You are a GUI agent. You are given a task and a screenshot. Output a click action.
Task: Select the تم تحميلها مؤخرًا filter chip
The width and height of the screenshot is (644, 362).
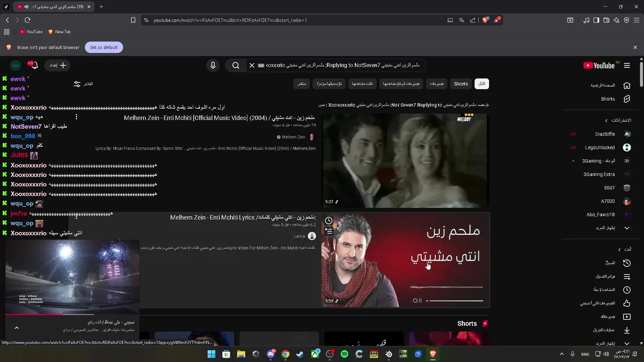(x=329, y=84)
